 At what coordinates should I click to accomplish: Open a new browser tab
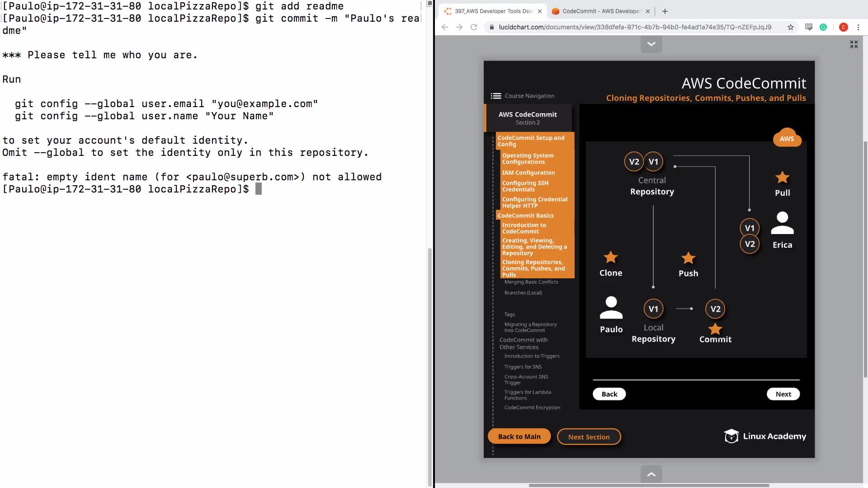coord(665,11)
